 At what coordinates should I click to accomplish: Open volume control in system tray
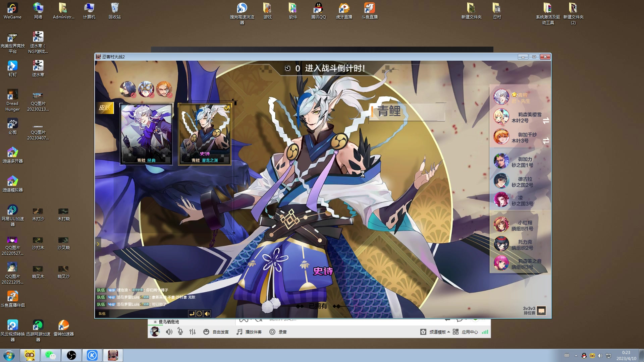[x=600, y=356]
